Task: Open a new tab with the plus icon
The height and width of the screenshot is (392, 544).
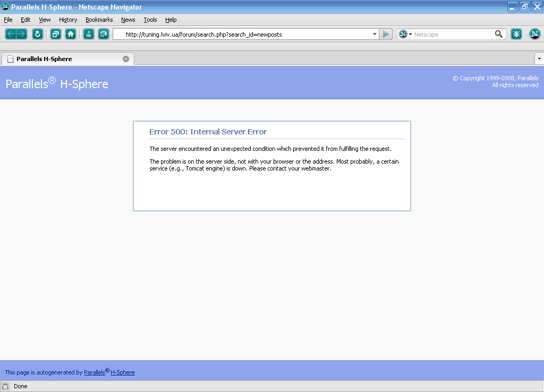Action: (55, 34)
